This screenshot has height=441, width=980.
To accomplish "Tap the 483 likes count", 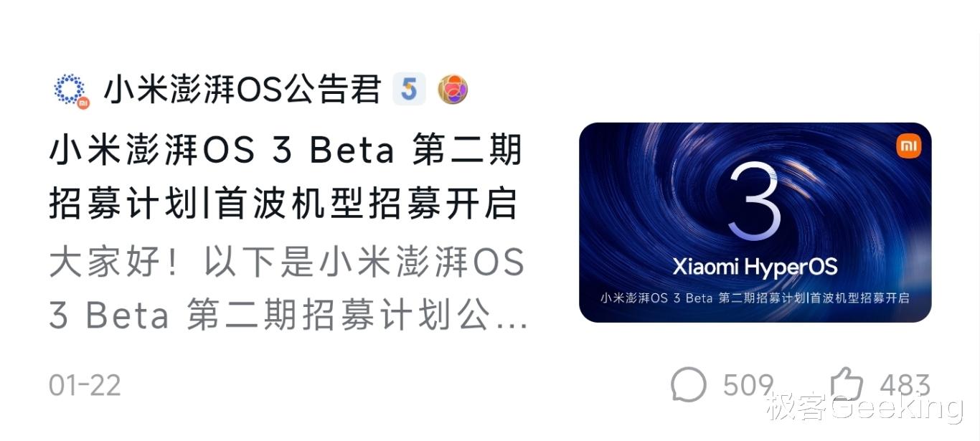I will tap(905, 385).
